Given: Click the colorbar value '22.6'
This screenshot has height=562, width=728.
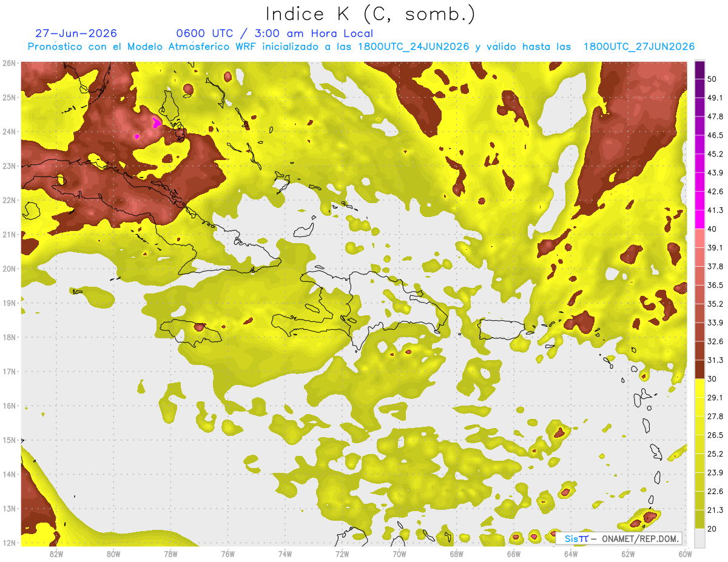Looking at the screenshot, I should (715, 491).
